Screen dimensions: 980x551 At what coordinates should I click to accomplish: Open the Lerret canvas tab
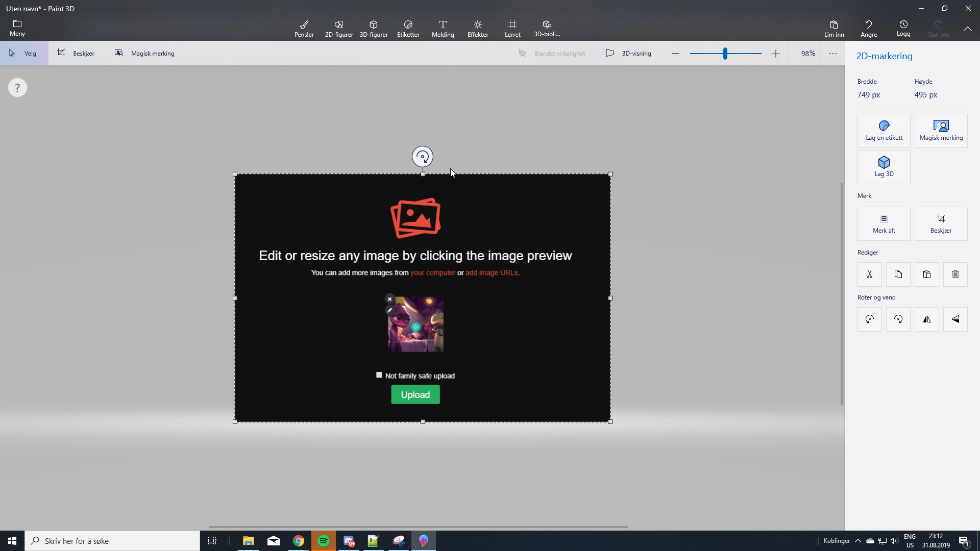pyautogui.click(x=512, y=29)
